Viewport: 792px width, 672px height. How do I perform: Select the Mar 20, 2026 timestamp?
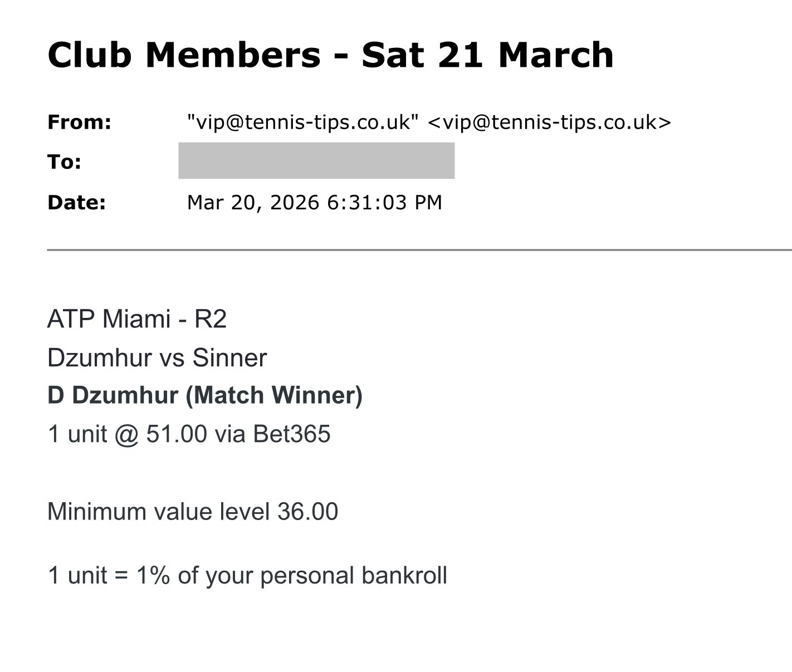tap(314, 202)
